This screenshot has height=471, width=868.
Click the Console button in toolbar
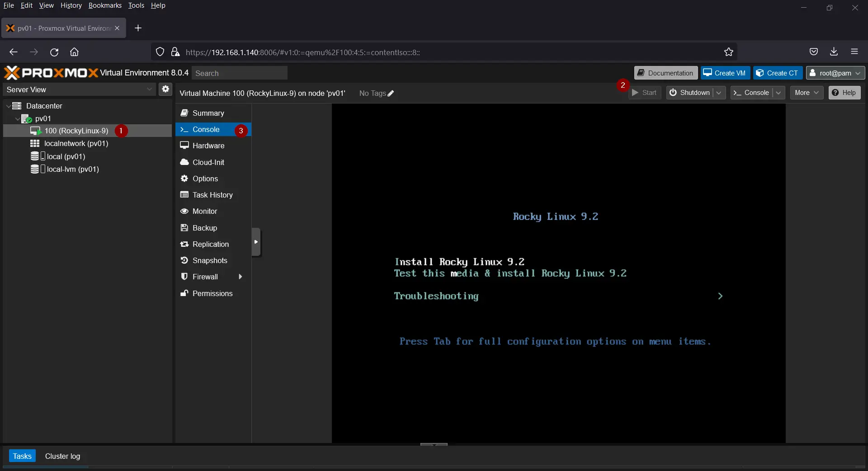751,93
